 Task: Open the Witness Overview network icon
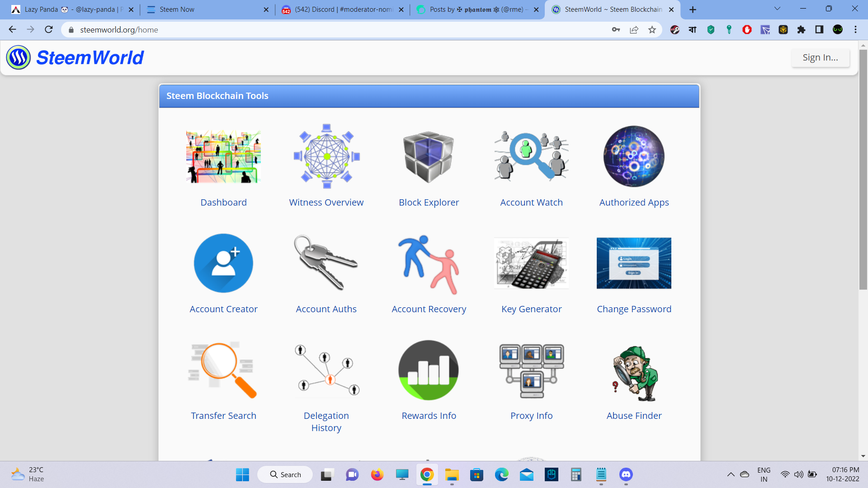pyautogui.click(x=326, y=156)
